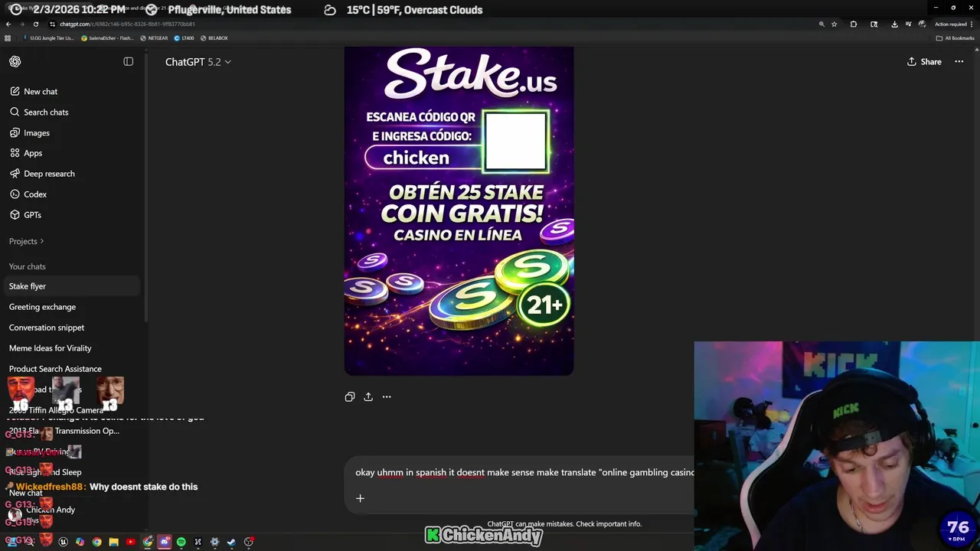Open the BELABOX bookmark
980x551 pixels.
214,37
